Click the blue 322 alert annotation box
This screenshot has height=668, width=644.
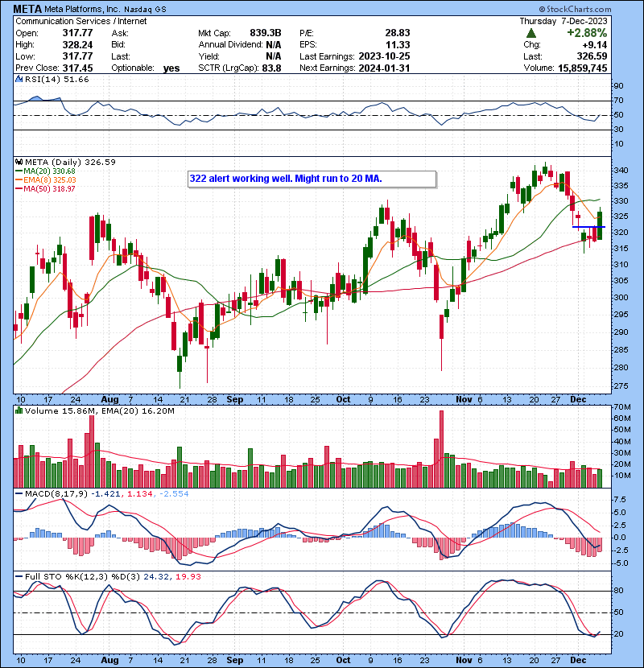pos(311,179)
